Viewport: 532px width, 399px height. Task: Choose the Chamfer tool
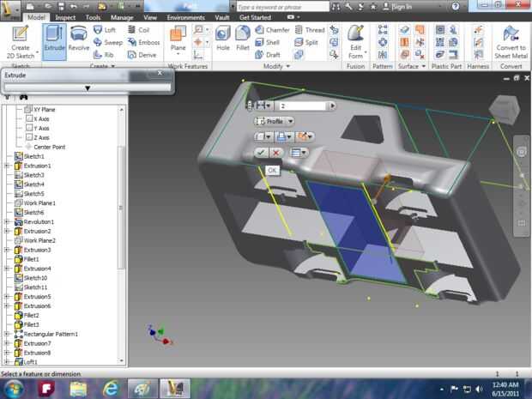pos(273,30)
